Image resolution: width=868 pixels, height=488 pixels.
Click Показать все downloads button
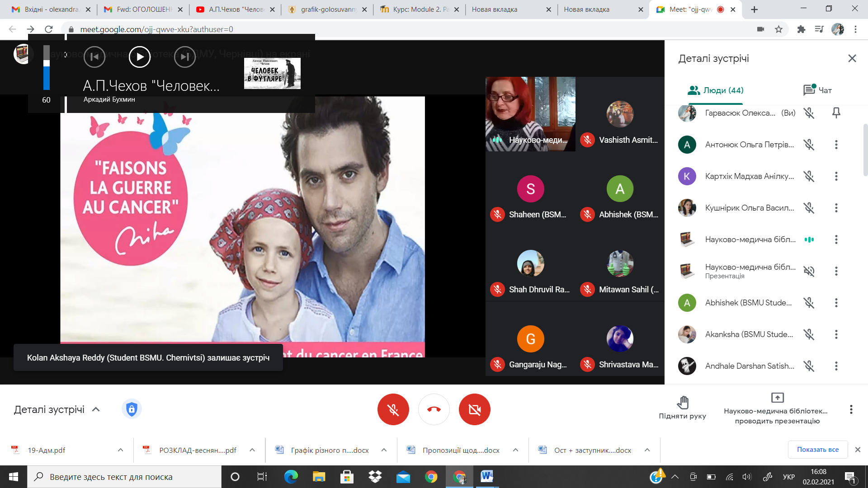click(x=818, y=450)
